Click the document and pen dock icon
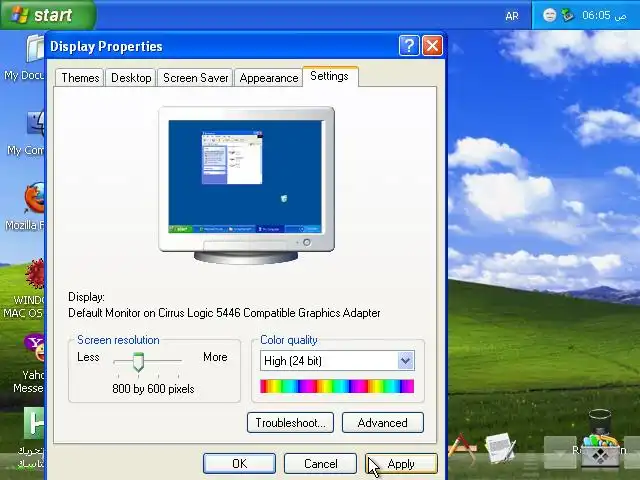The height and width of the screenshot is (480, 640). coord(501,447)
